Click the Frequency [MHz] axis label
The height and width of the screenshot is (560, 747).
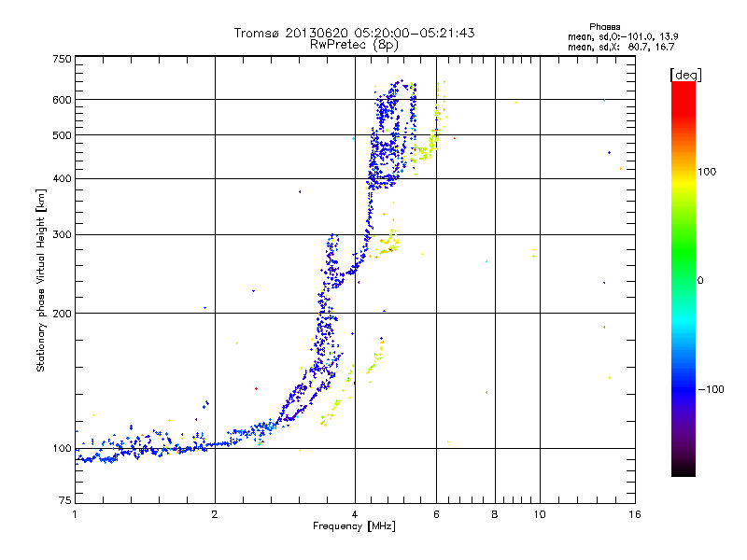[x=354, y=528]
